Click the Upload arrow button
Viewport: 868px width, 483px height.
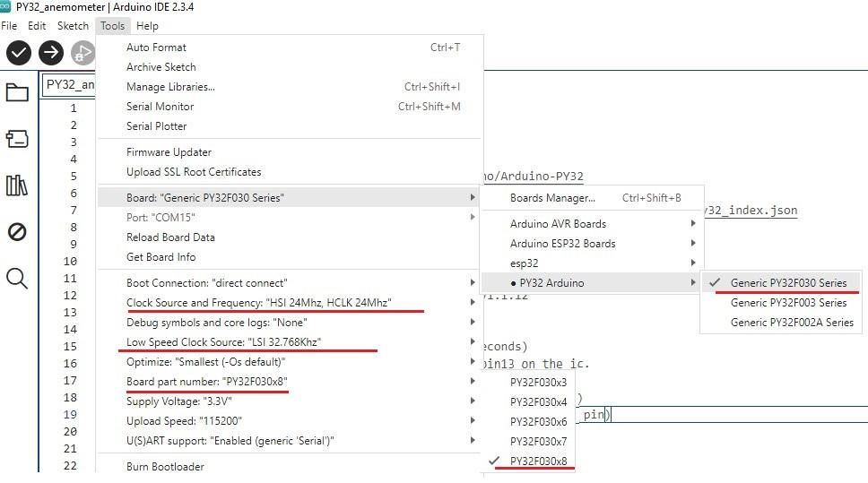pyautogui.click(x=51, y=53)
